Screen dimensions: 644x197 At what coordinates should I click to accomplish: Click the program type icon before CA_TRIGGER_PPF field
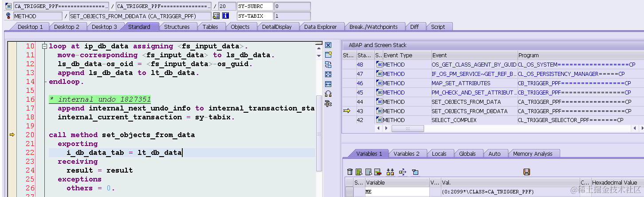(x=9, y=7)
